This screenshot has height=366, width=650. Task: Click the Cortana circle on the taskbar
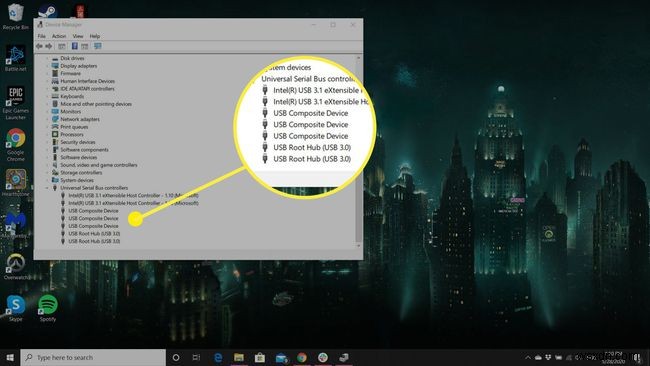176,357
